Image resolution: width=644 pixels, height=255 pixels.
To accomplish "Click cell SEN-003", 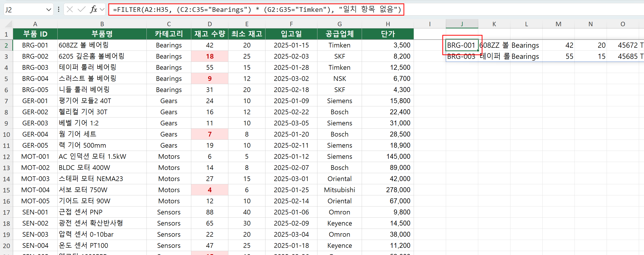I will coord(35,234).
